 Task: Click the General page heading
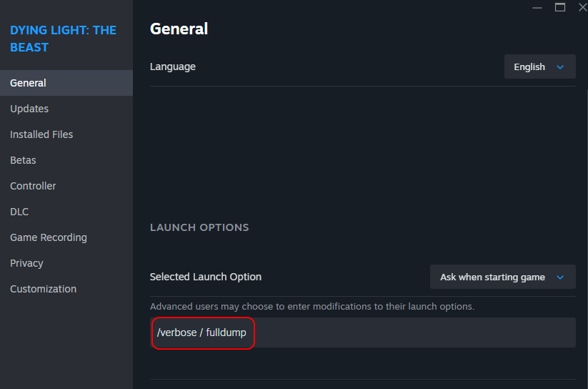click(x=179, y=29)
